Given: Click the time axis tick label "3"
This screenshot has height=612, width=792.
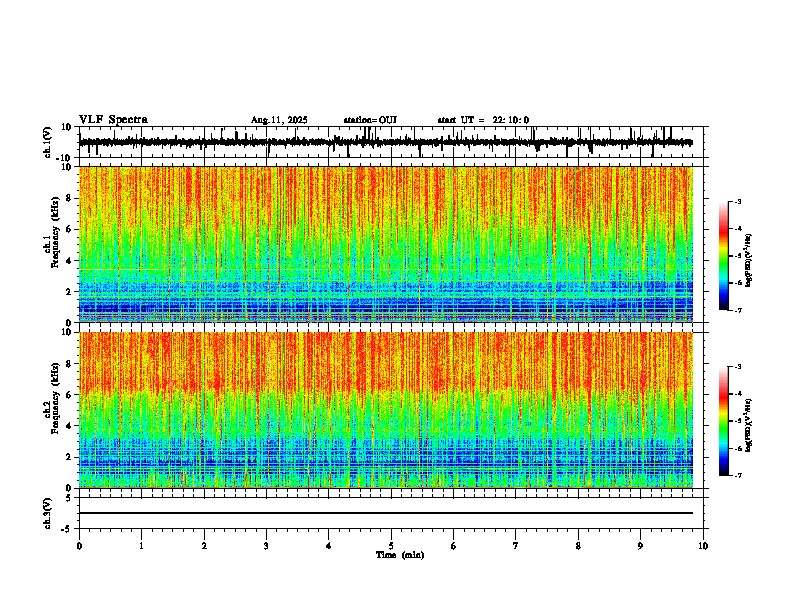Looking at the screenshot, I should (x=266, y=546).
